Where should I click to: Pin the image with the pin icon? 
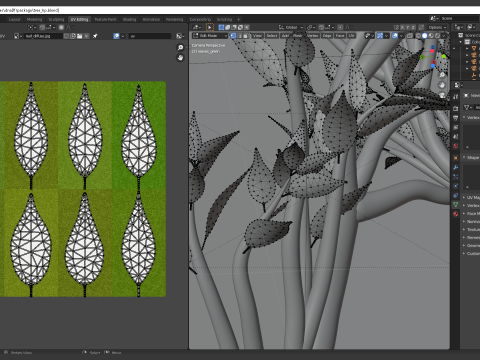tap(95, 36)
